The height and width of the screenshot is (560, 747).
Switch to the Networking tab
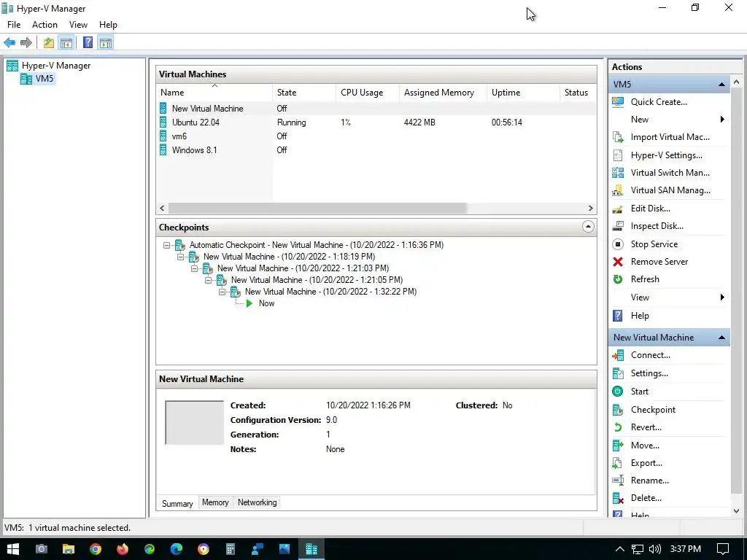pyautogui.click(x=258, y=502)
